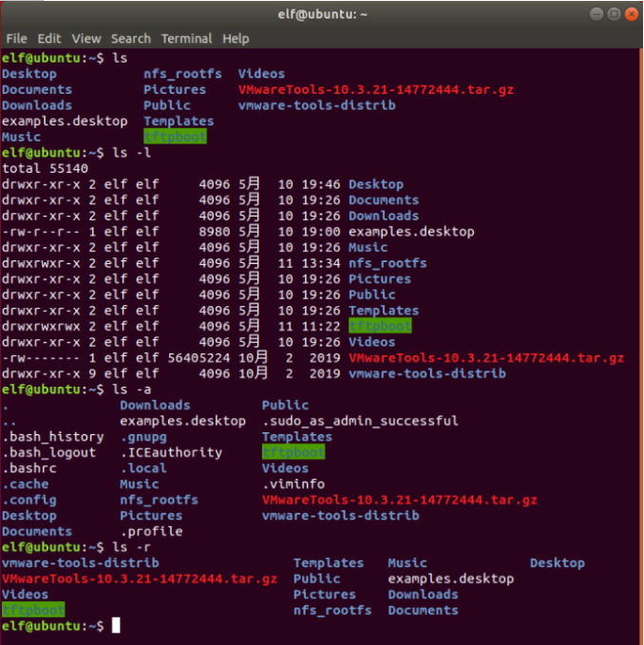Open the Edit menu
The width and height of the screenshot is (644, 645).
tap(49, 39)
